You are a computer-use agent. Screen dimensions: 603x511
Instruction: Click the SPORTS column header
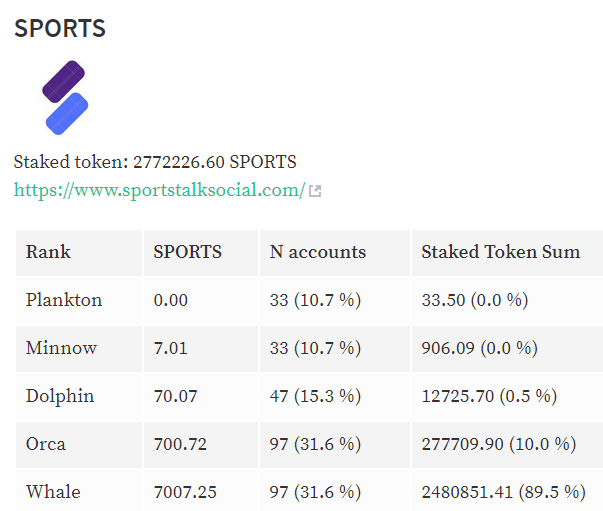pyautogui.click(x=201, y=253)
